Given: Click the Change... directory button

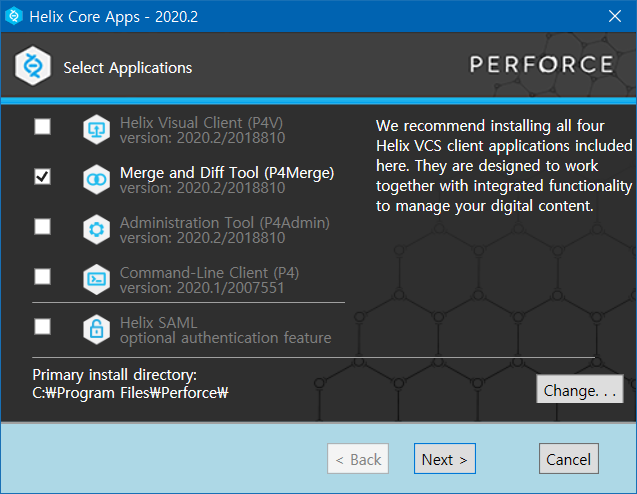Looking at the screenshot, I should [x=580, y=389].
